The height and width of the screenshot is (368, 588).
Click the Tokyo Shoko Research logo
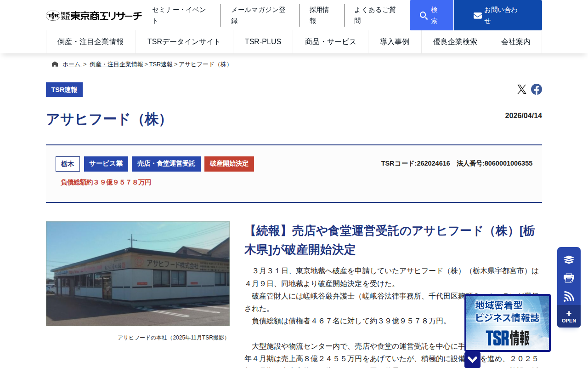94,16
